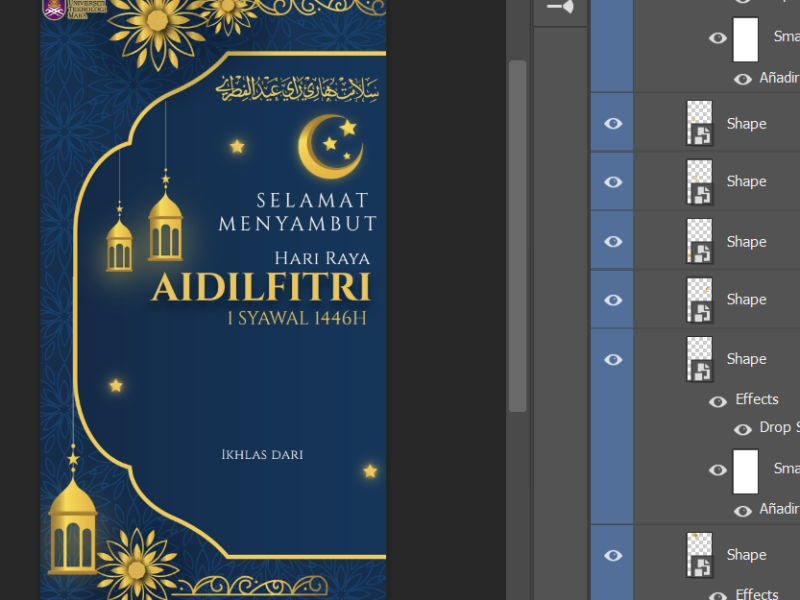Select the uppermost white smart filter mask thumbnail
800x600 pixels.
click(746, 40)
